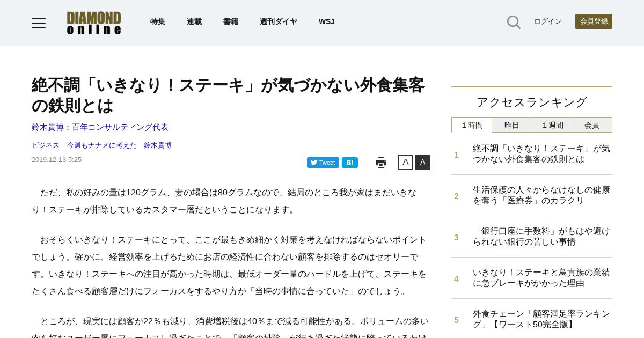The image size is (644, 338).
Task: Click the ログイン link
Action: pos(548,21)
